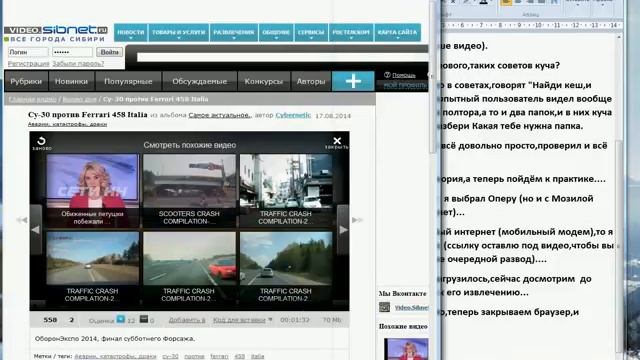The height and width of the screenshot is (360, 640).
Task: Click the Су-30 против Ferrari 458 Italia title
Action: (x=88, y=115)
